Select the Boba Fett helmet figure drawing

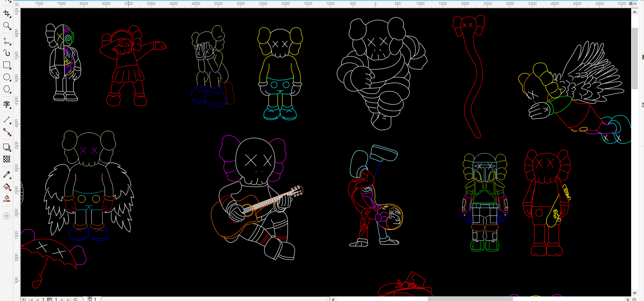click(485, 202)
